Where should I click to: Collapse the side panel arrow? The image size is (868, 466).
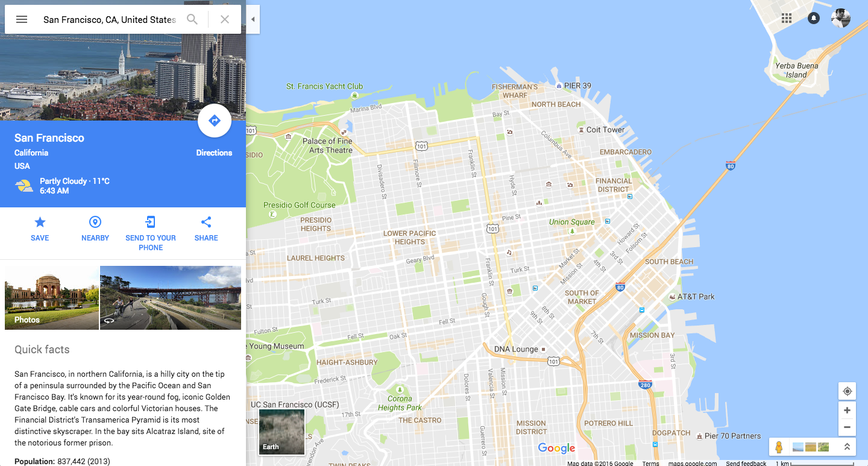click(253, 19)
